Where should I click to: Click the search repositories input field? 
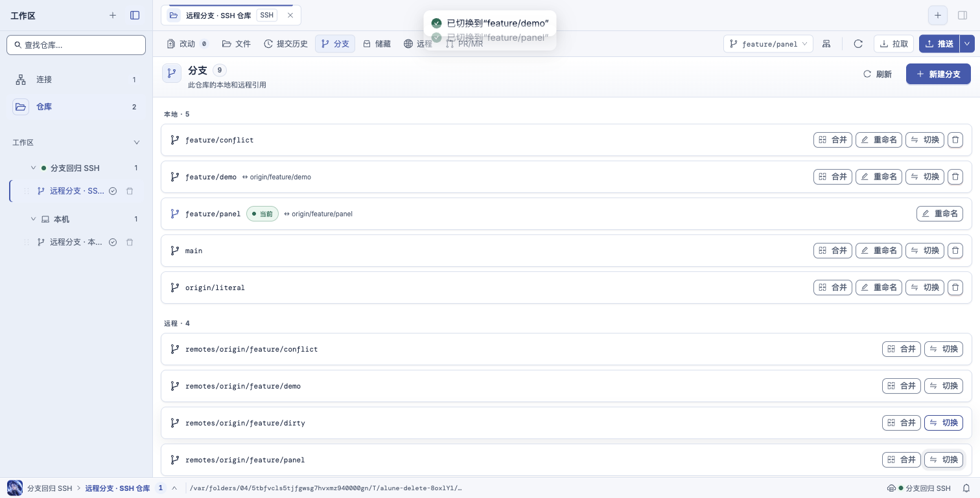(x=76, y=45)
